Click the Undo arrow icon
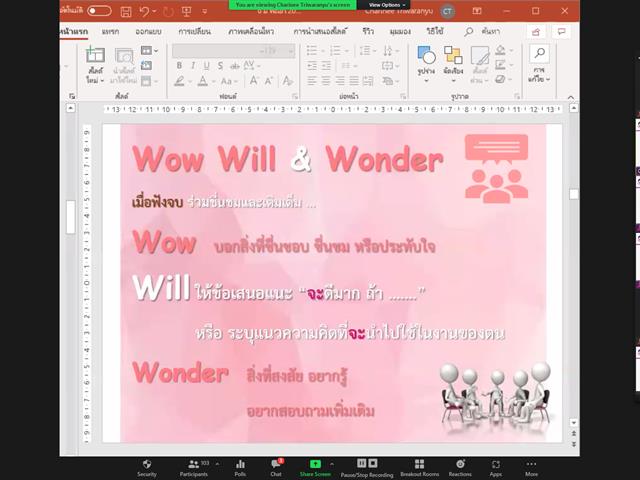The image size is (640, 480). click(x=144, y=11)
